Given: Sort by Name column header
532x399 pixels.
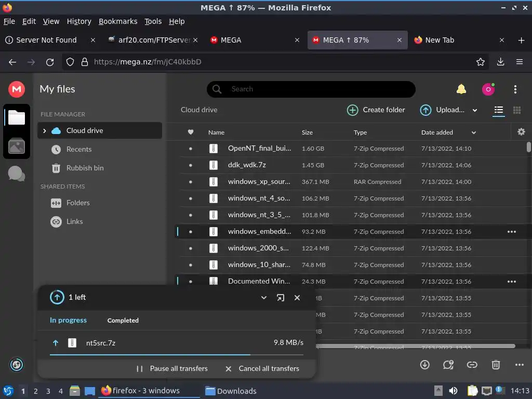Looking at the screenshot, I should 216,132.
